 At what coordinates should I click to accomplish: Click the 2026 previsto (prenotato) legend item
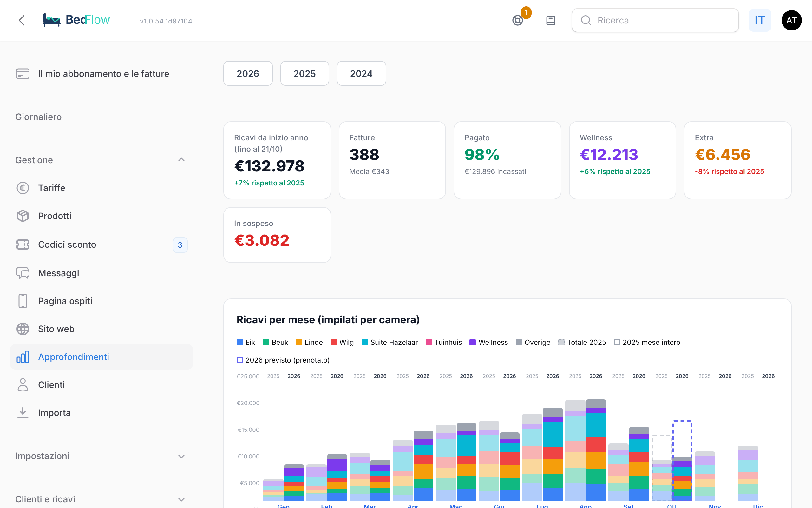283,360
